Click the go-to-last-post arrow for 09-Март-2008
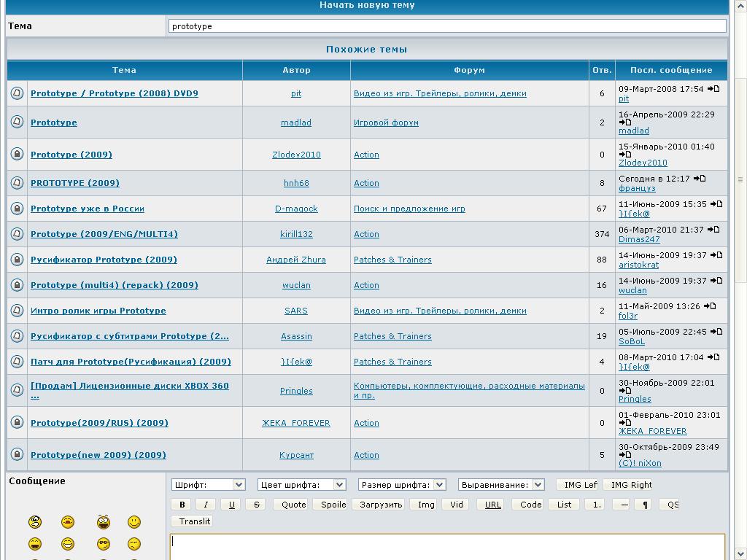 pos(713,89)
